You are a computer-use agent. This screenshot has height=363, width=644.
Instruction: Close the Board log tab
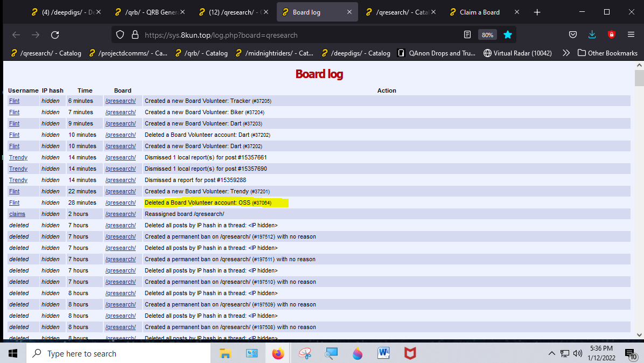(x=349, y=12)
